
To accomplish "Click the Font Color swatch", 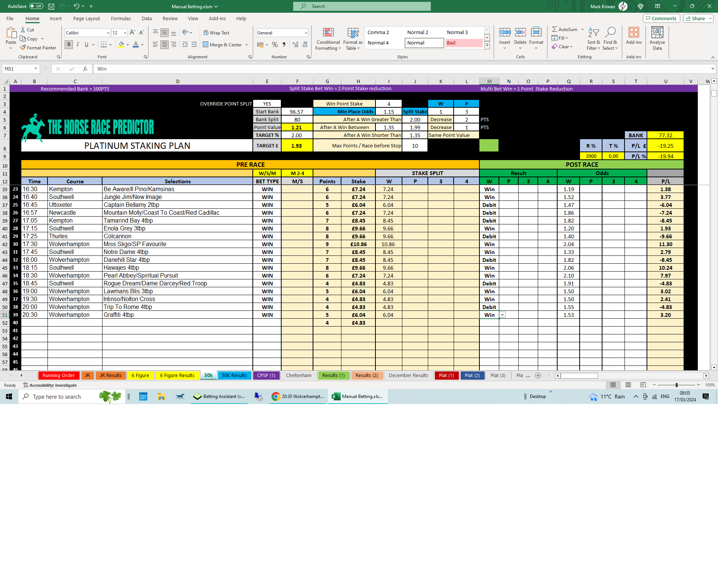I will (x=136, y=45).
